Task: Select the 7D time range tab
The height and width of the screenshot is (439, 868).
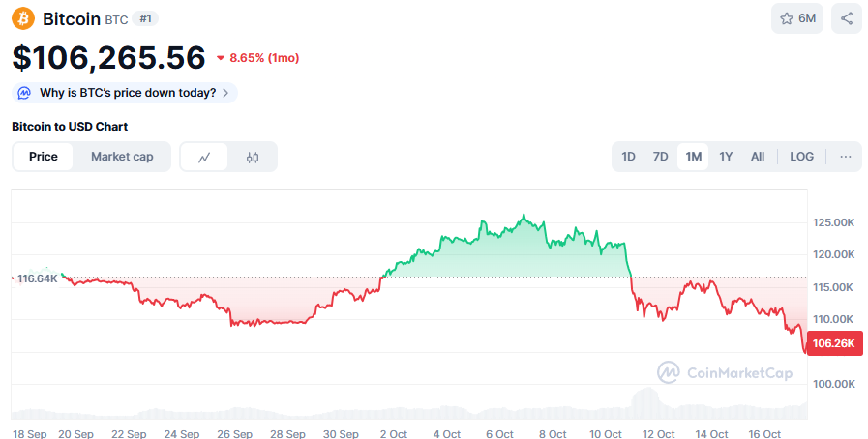Action: tap(660, 157)
